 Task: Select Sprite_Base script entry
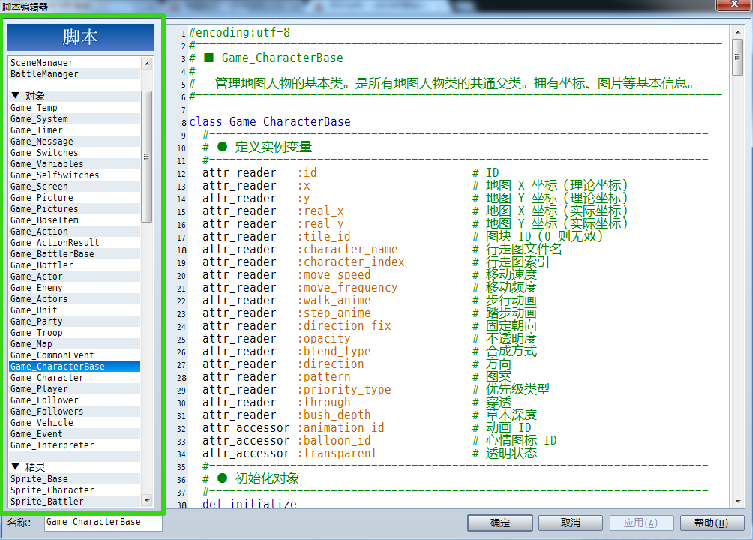pyautogui.click(x=74, y=479)
